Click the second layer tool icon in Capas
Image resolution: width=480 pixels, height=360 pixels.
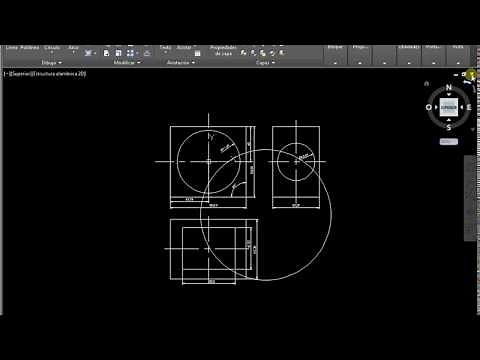[253, 53]
